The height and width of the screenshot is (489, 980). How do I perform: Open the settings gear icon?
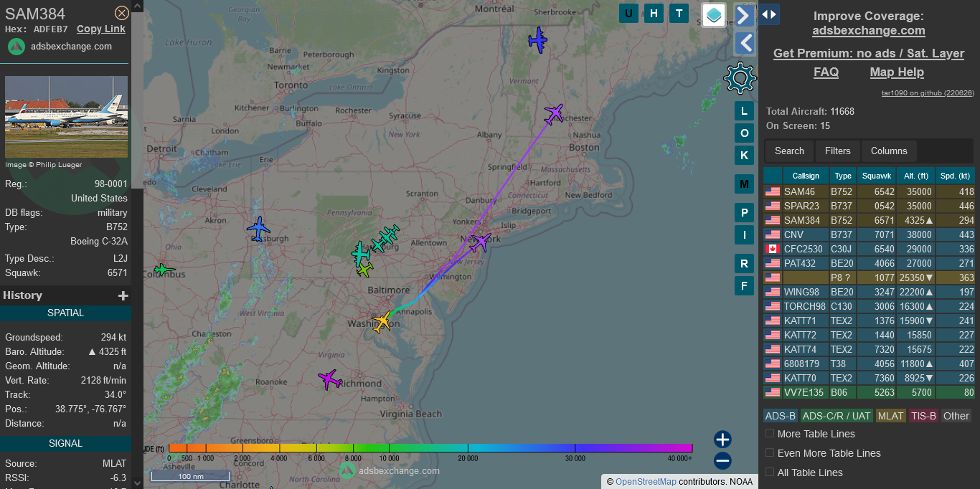(x=740, y=77)
